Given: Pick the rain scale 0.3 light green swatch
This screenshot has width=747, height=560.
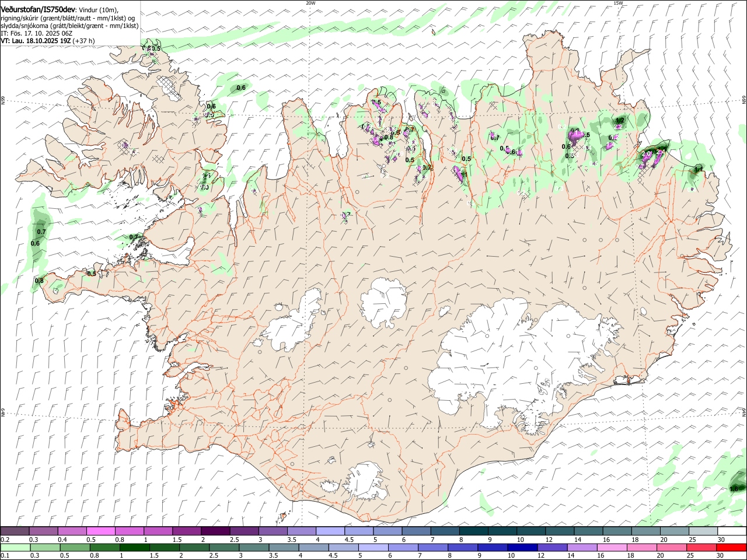Looking at the screenshot, I should coord(45,547).
